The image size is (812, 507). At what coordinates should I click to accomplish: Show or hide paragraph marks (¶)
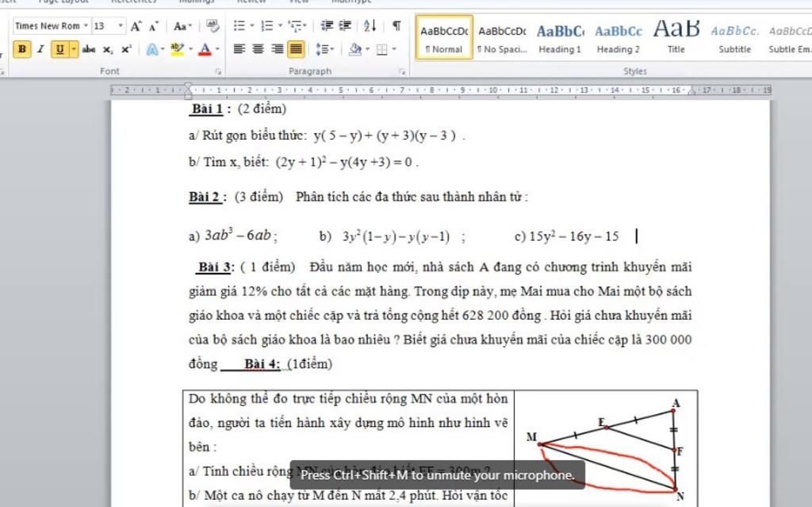point(396,25)
